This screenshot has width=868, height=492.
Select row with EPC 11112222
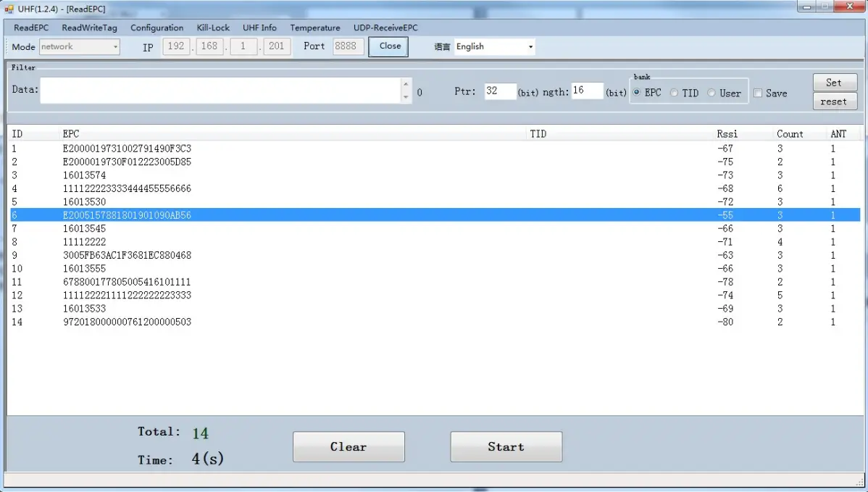[435, 242]
